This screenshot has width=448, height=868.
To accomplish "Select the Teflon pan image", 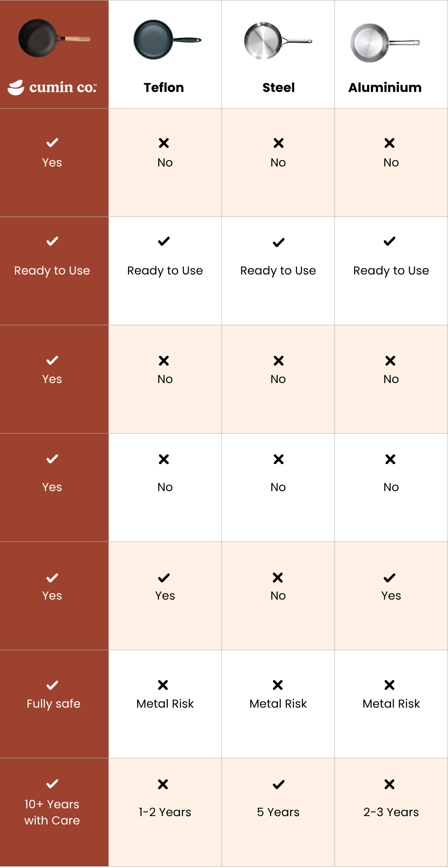I will (x=166, y=40).
